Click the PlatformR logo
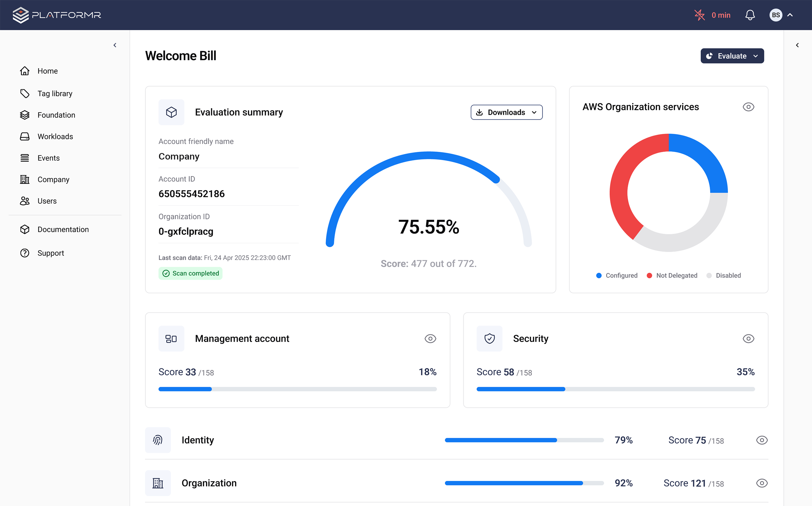This screenshot has width=812, height=506. [56, 15]
